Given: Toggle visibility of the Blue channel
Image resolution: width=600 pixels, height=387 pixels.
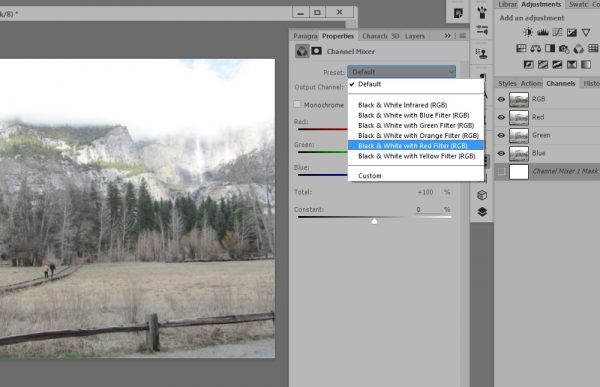Looking at the screenshot, I should click(501, 153).
